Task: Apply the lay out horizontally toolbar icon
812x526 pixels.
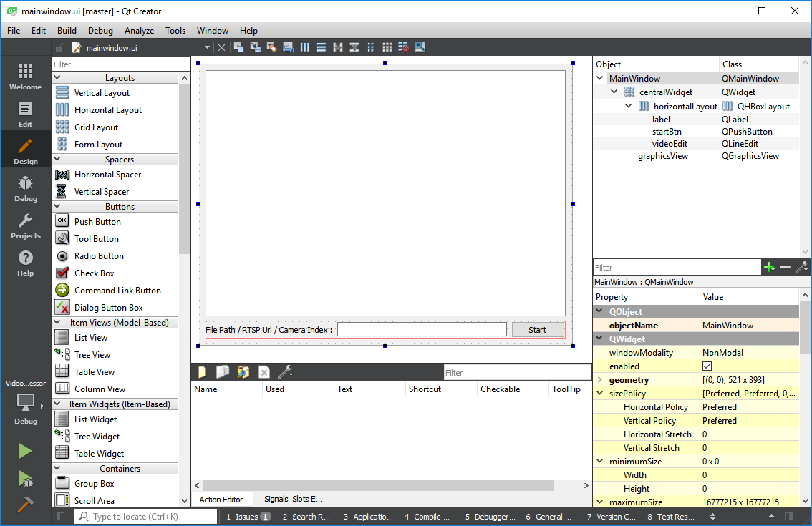Action: 305,47
